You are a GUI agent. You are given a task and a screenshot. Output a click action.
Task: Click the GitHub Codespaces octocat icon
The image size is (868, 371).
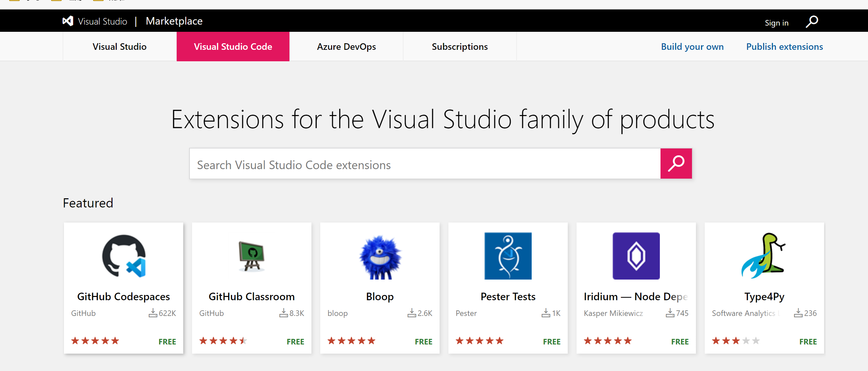pyautogui.click(x=124, y=256)
